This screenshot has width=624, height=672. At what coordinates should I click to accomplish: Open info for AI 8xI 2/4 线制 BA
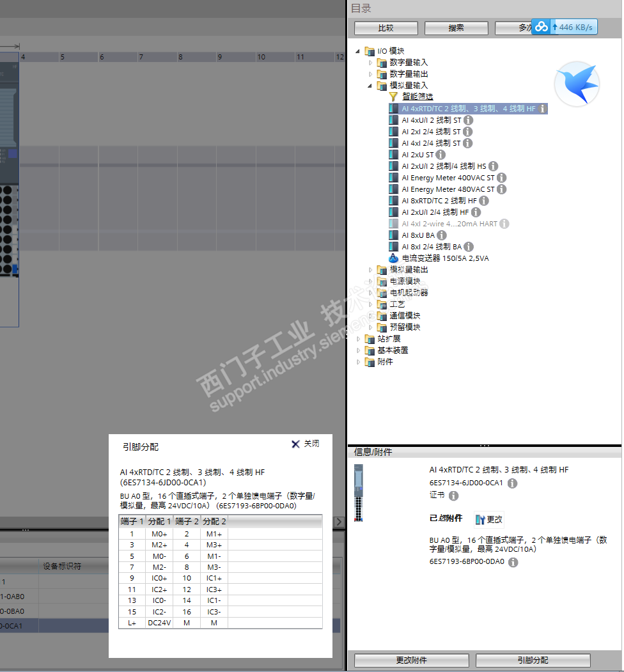click(469, 247)
